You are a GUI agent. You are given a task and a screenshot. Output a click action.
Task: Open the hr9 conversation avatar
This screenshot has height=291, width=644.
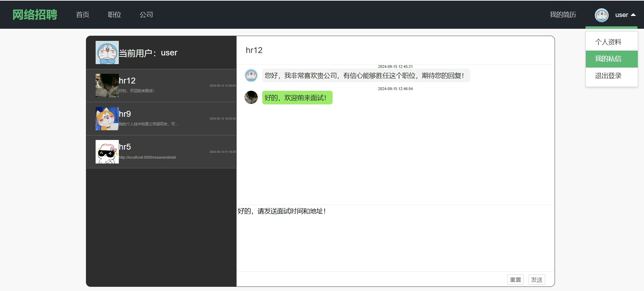tap(107, 118)
